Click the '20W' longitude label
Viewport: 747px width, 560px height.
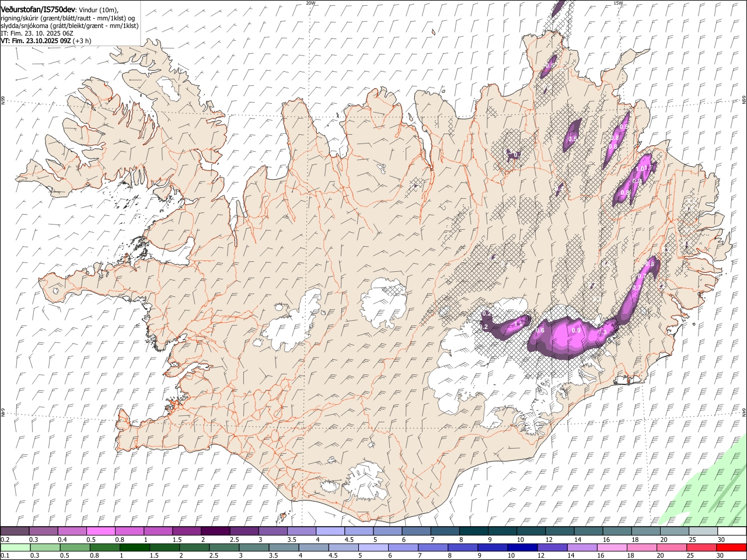click(310, 3)
